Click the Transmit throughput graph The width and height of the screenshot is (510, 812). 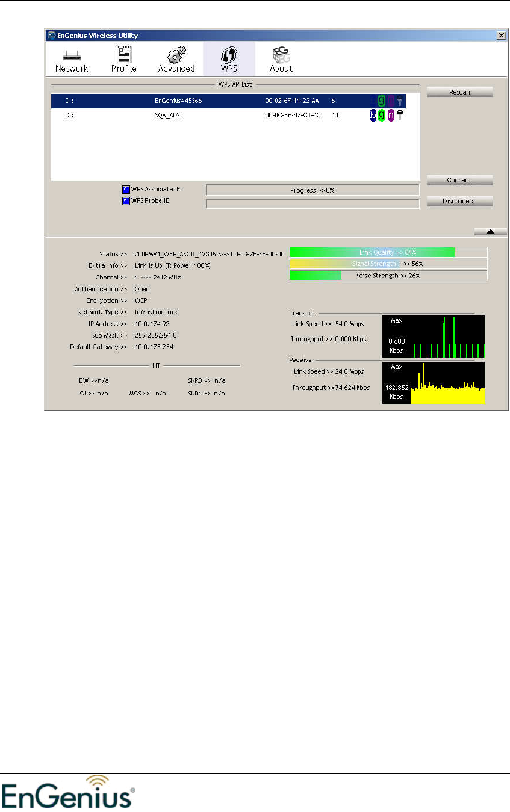[x=434, y=336]
